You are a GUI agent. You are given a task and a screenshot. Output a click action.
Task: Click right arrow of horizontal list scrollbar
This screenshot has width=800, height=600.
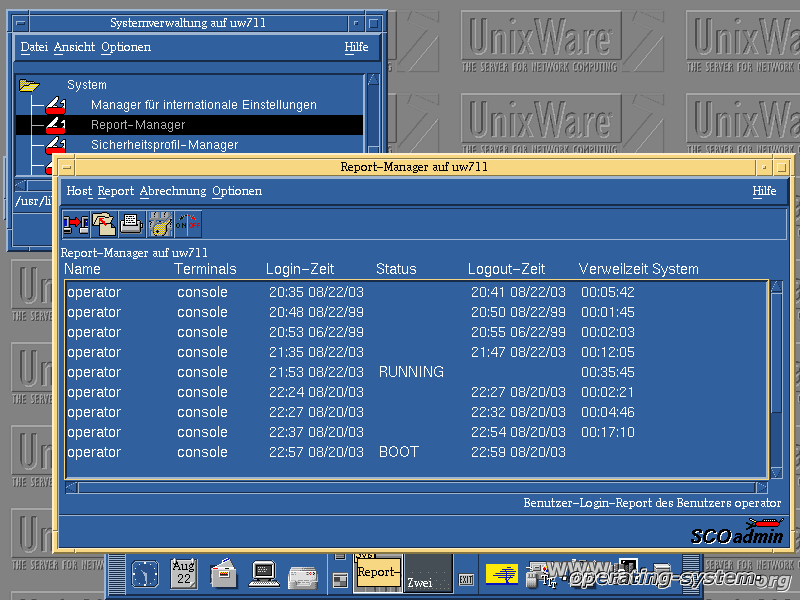point(762,488)
